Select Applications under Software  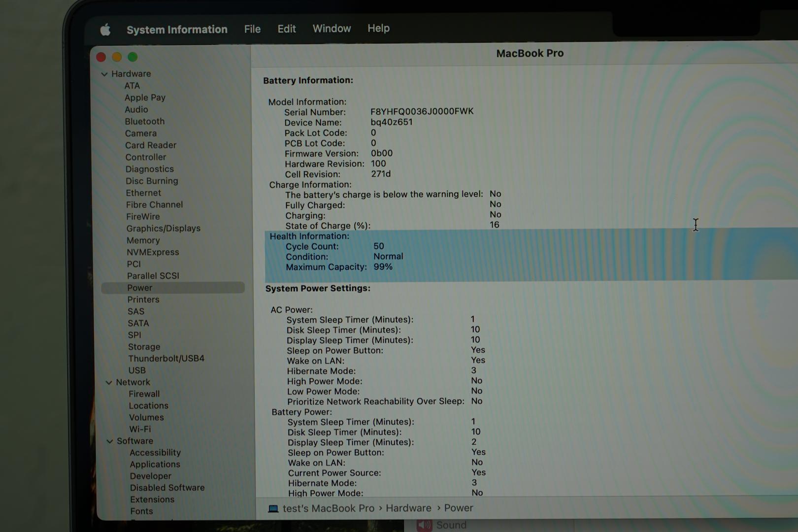[155, 465]
